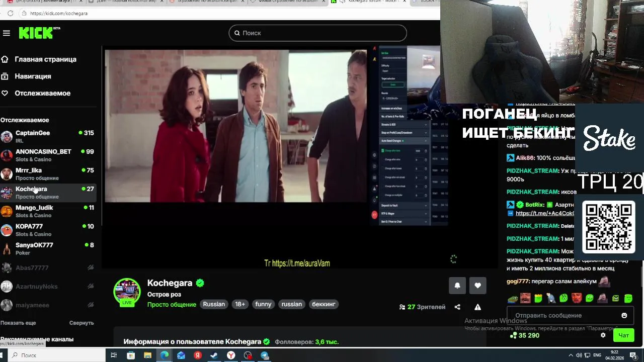Screen dimensions: 644x362
Task: Reload the page with browser refresh button
Action: 10,13
